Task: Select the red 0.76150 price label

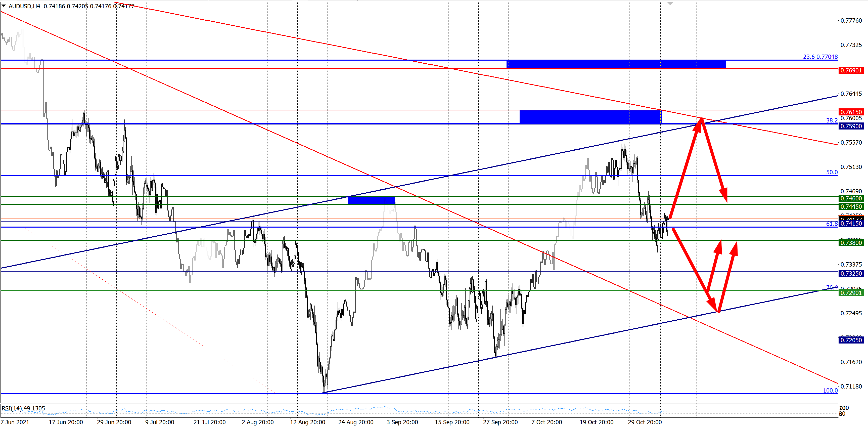Action: 851,112
